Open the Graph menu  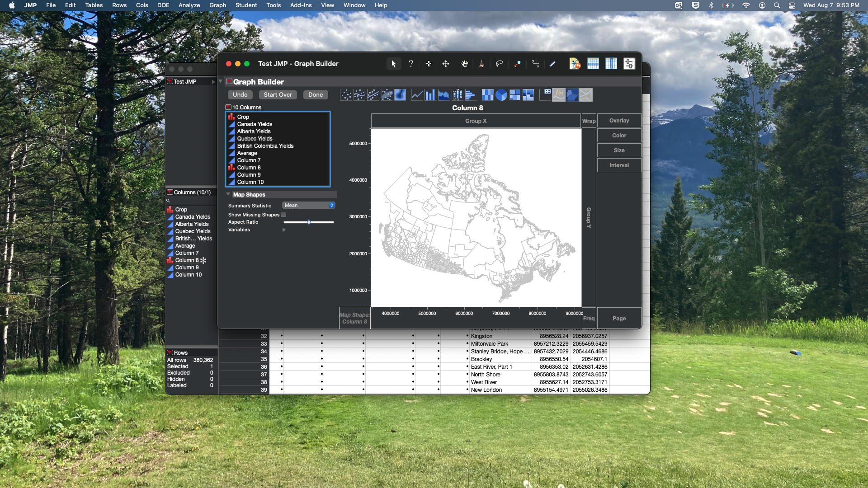tap(217, 5)
